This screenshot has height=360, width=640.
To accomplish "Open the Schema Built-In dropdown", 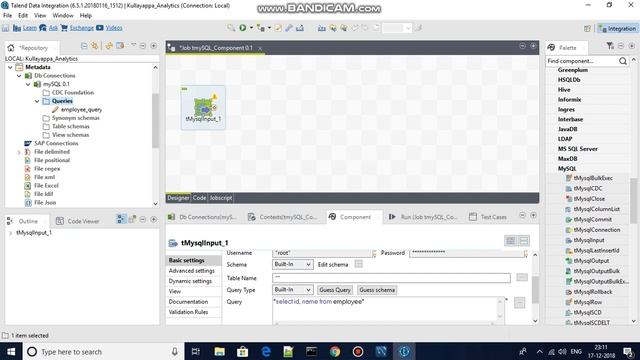I will pos(293,264).
